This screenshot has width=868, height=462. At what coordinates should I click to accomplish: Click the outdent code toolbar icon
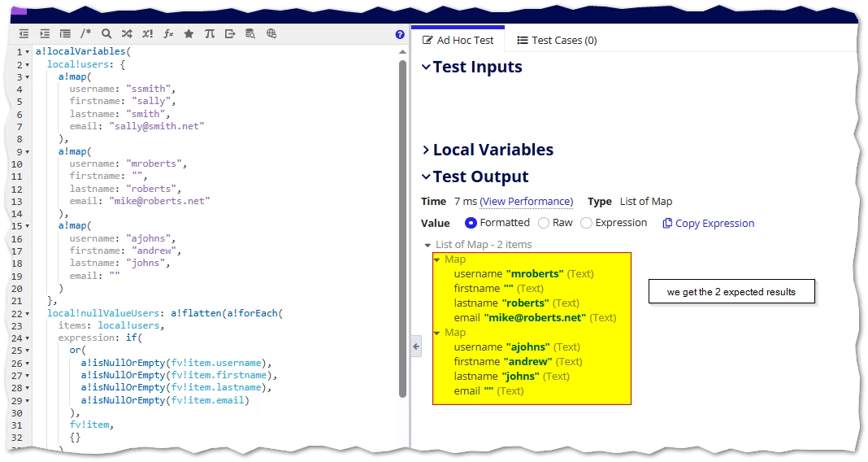point(24,34)
